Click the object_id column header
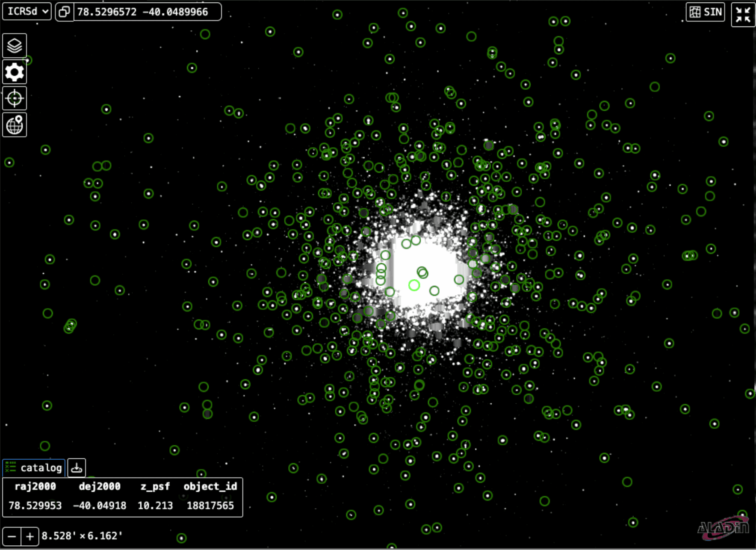The width and height of the screenshot is (756, 550). (x=210, y=487)
